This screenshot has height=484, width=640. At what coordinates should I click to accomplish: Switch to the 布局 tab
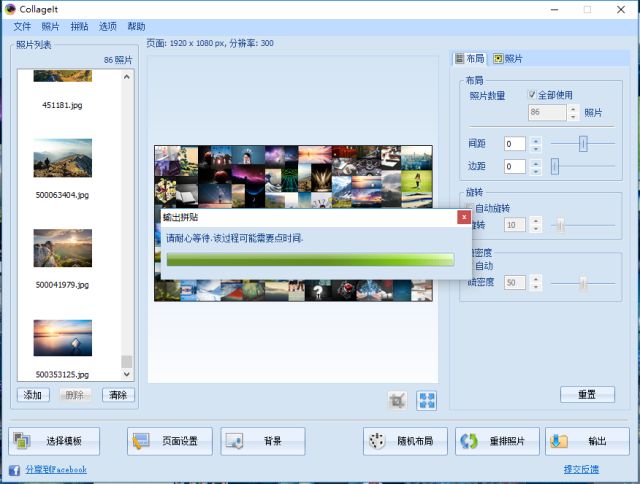point(470,58)
